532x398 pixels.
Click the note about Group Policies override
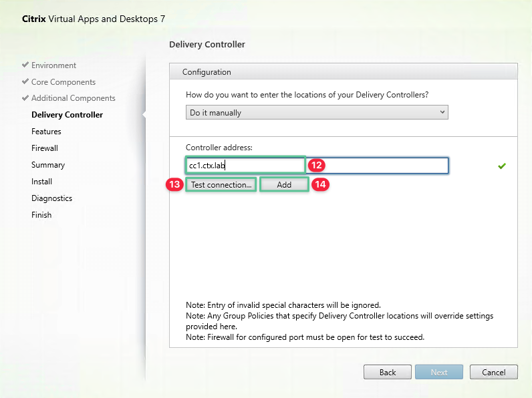point(340,321)
